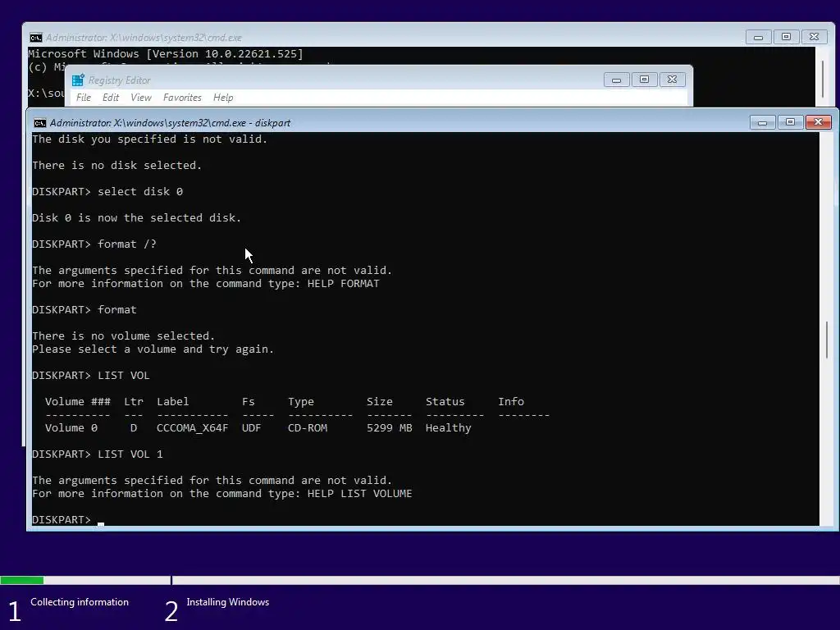Screen dimensions: 840x630
Task: Click the 'Microsoft Windows [Version 10.0.22621.525]' line
Action: pyautogui.click(x=166, y=54)
